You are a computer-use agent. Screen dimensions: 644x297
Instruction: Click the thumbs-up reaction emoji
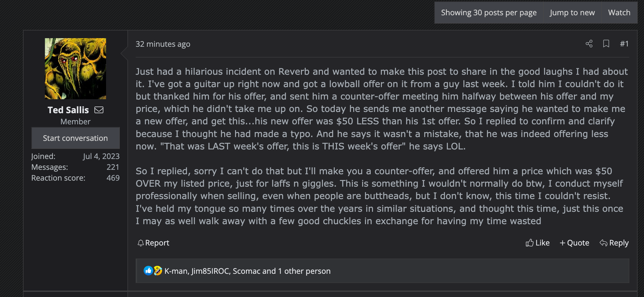pos(148,271)
